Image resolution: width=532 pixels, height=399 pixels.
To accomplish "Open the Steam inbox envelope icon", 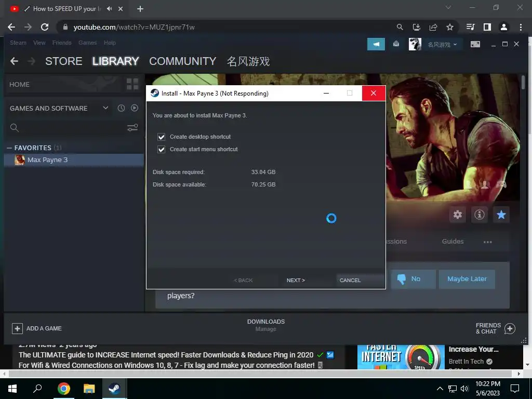I will coord(396,44).
